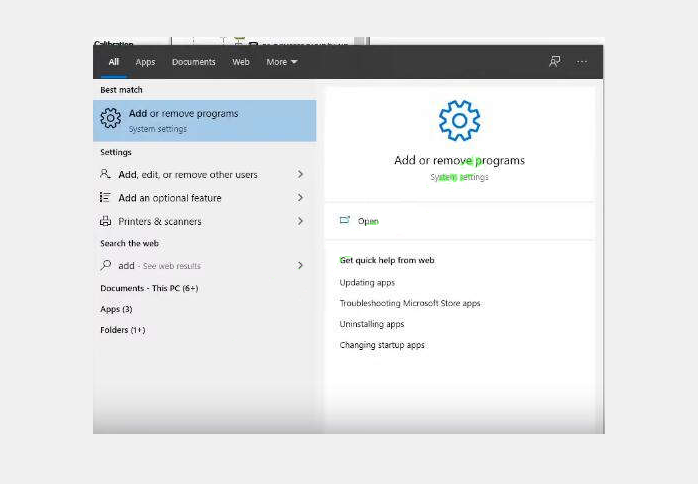The height and width of the screenshot is (484, 698).
Task: Click the 'Settings' section heading
Action: coord(116,152)
